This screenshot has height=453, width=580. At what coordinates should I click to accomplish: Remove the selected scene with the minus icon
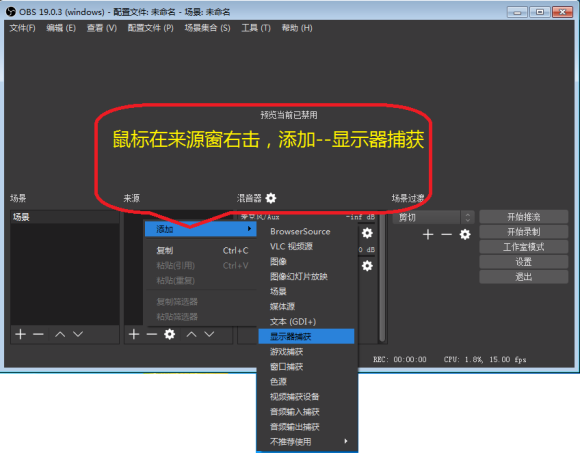click(x=38, y=334)
